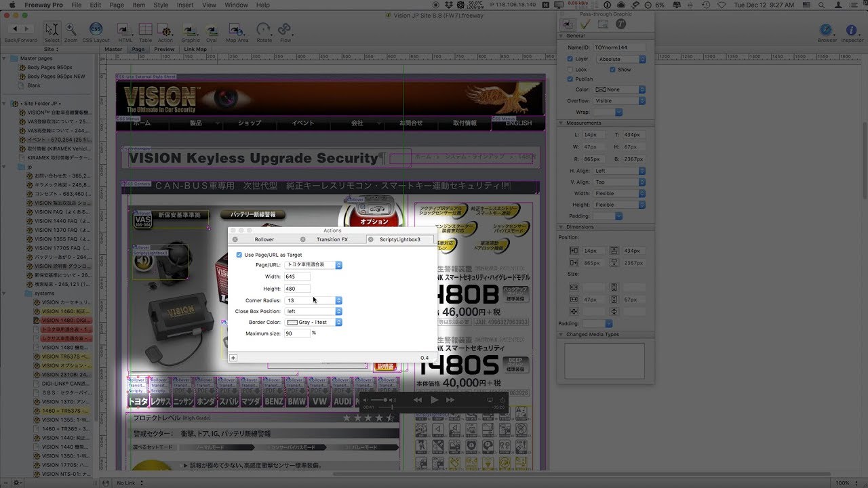This screenshot has height=488, width=868.
Task: Switch to Master view tab
Action: pyautogui.click(x=113, y=49)
